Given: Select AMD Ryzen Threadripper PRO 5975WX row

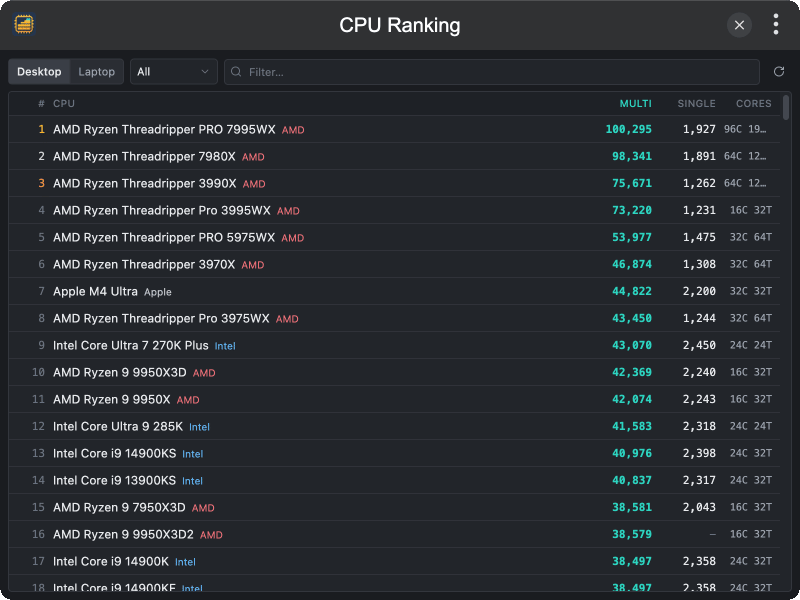Looking at the screenshot, I should (394, 237).
